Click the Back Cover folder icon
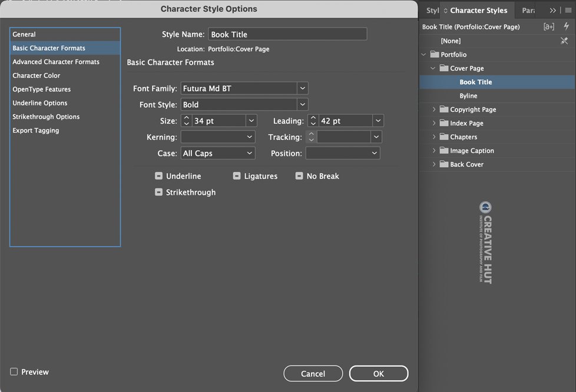 coord(444,164)
